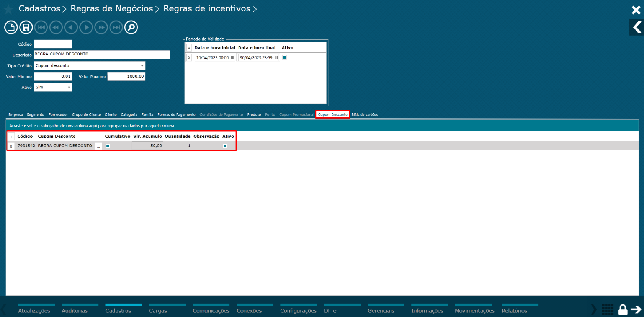Screen dimensions: 644x317
Task: Switch to the Fornecedor tab
Action: click(x=58, y=115)
